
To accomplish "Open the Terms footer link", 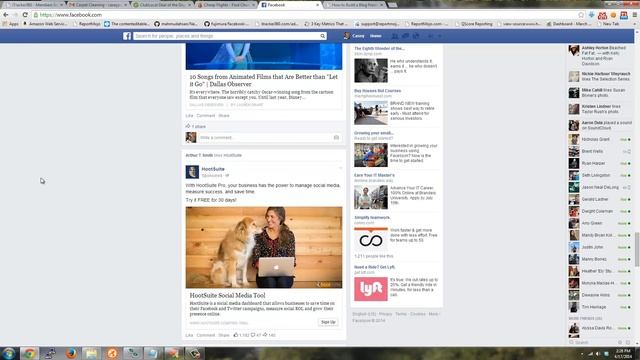I will 401,314.
